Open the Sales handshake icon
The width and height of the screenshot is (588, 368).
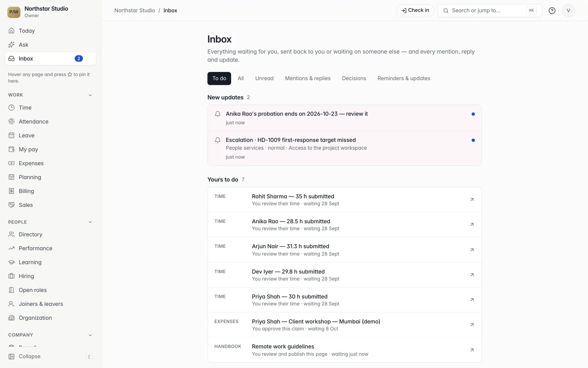click(x=11, y=205)
